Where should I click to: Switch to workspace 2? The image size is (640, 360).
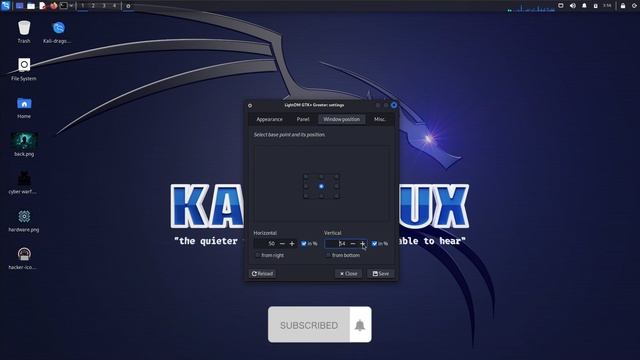[x=93, y=6]
